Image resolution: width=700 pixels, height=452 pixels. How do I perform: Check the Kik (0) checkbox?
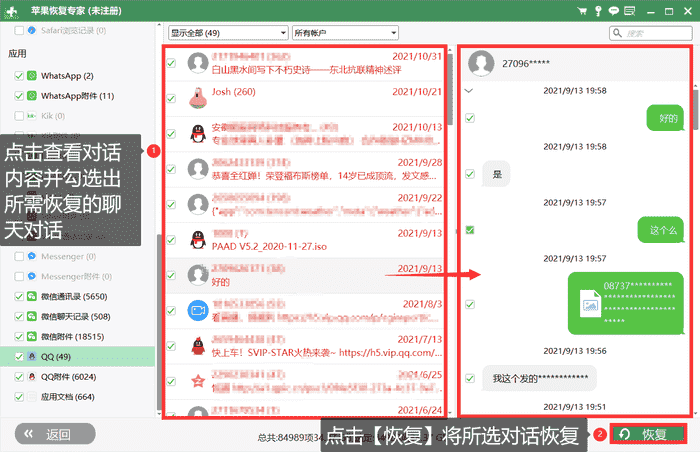(x=19, y=116)
